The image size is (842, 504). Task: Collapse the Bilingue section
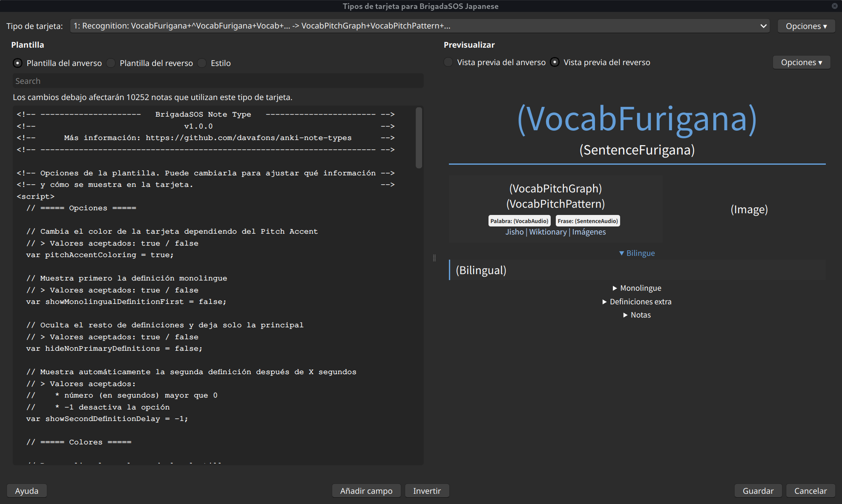click(x=637, y=253)
